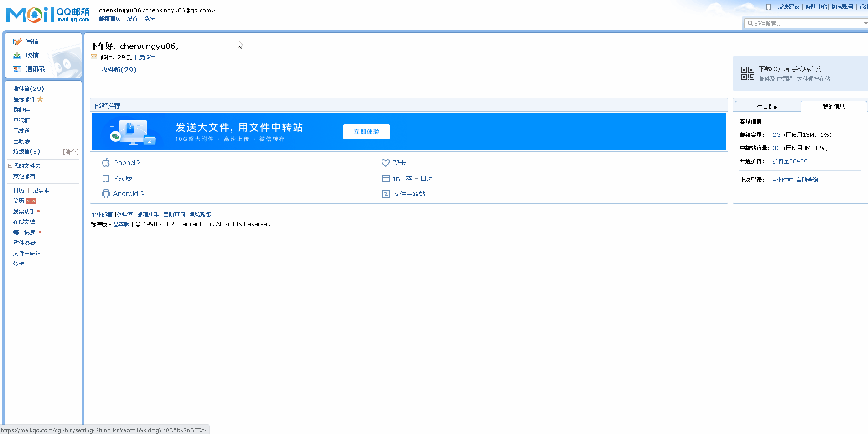Click the heart icon for 贺卡

(386, 163)
